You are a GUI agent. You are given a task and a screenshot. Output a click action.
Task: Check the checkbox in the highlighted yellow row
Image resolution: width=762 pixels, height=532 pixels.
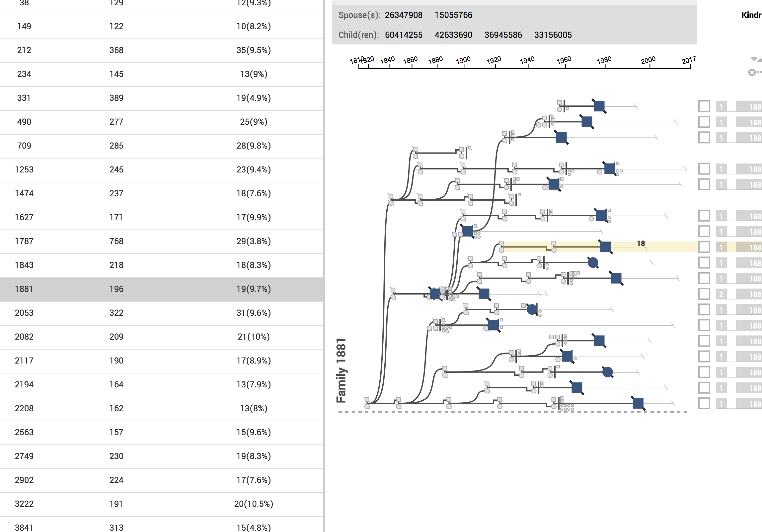coord(704,247)
